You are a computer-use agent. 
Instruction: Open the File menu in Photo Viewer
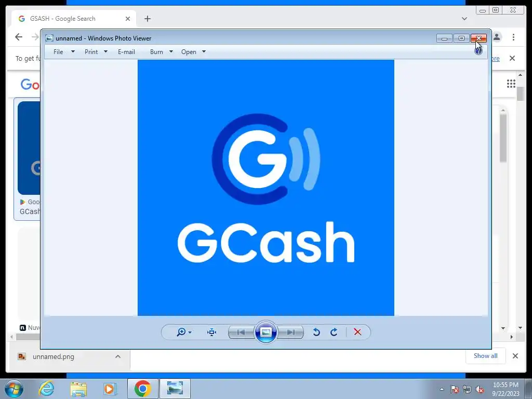(x=58, y=51)
